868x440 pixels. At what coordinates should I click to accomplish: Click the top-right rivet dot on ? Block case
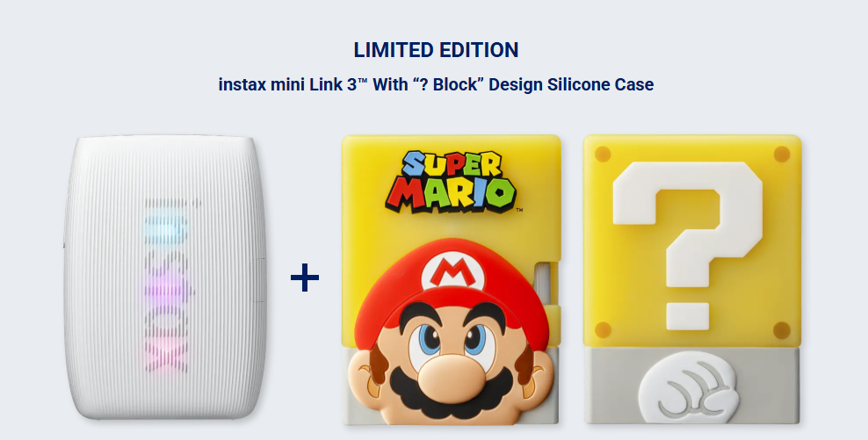[782, 154]
